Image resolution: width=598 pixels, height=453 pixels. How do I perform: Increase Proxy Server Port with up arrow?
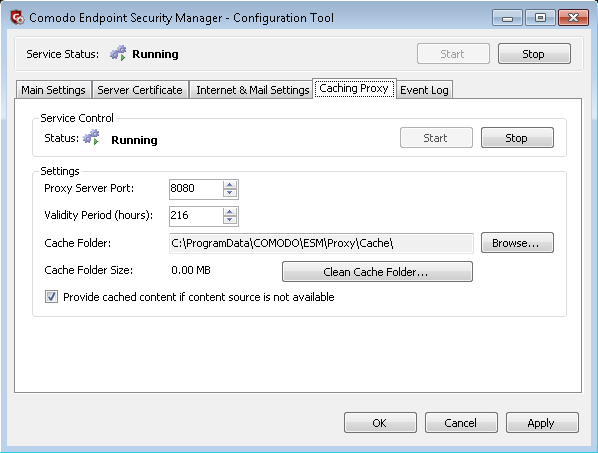click(x=230, y=185)
